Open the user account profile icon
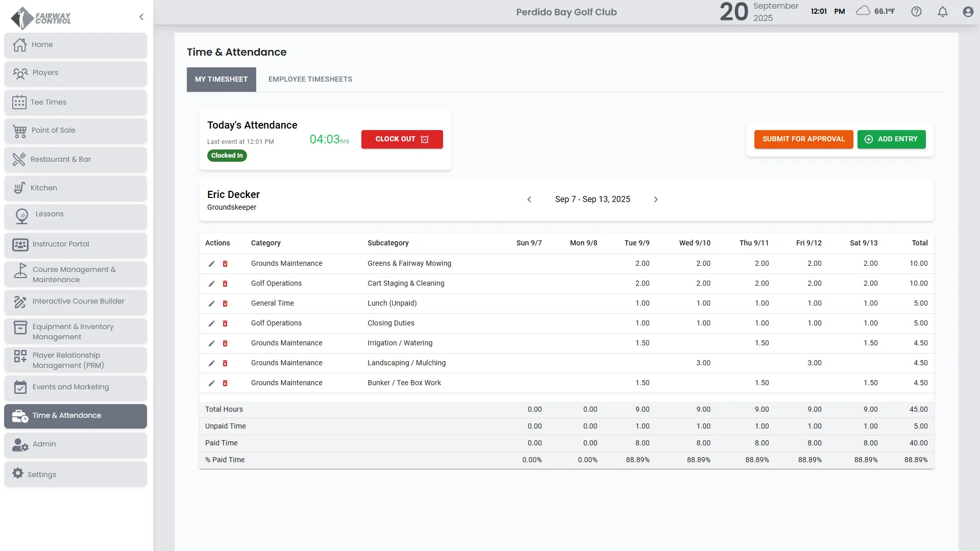Viewport: 980px width, 551px height. pyautogui.click(x=968, y=12)
